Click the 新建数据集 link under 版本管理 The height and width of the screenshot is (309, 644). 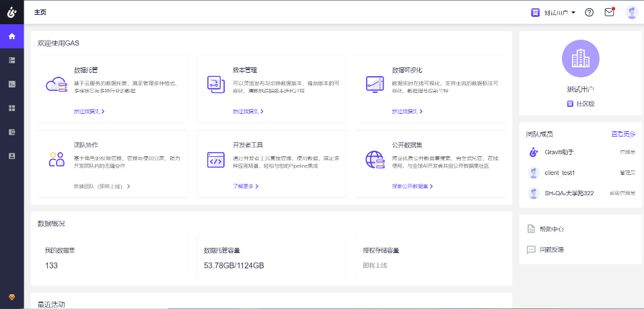[248, 111]
